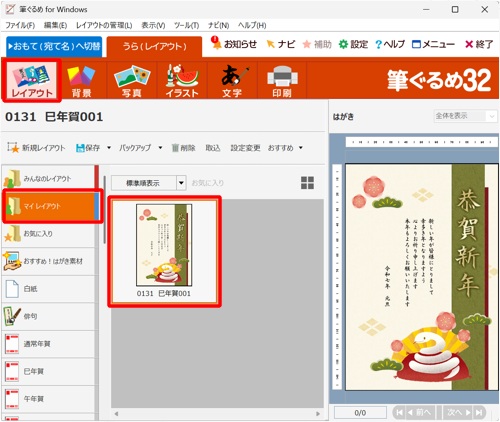Viewport: 500px width, 422px height.
Task: Open the レイアウトの管理(L) menu
Action: click(104, 25)
